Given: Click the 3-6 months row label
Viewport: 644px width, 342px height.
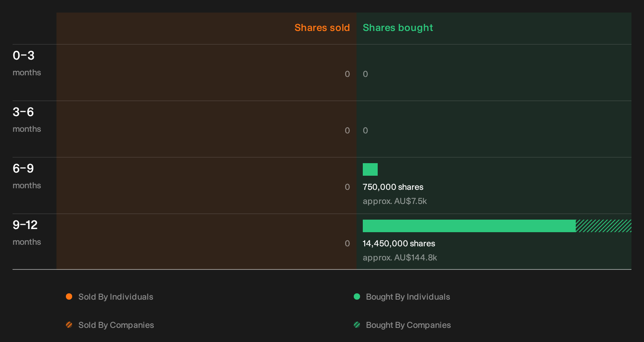Looking at the screenshot, I should 27,120.
